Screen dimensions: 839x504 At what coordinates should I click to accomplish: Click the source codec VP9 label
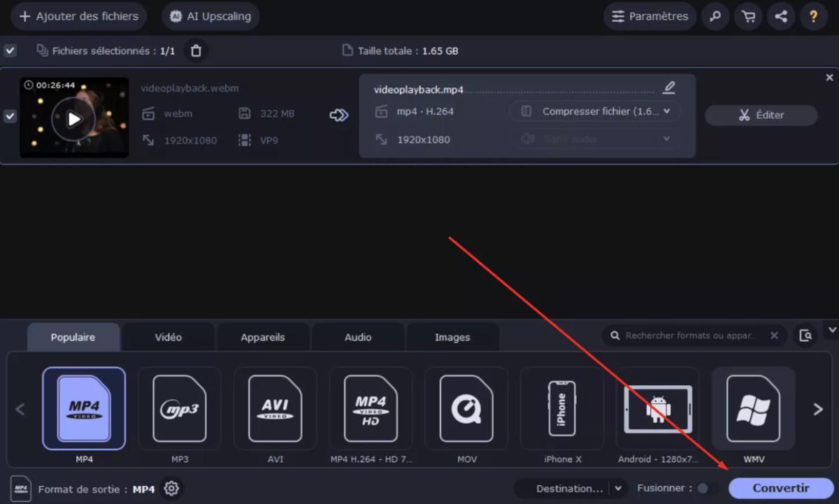coord(269,140)
